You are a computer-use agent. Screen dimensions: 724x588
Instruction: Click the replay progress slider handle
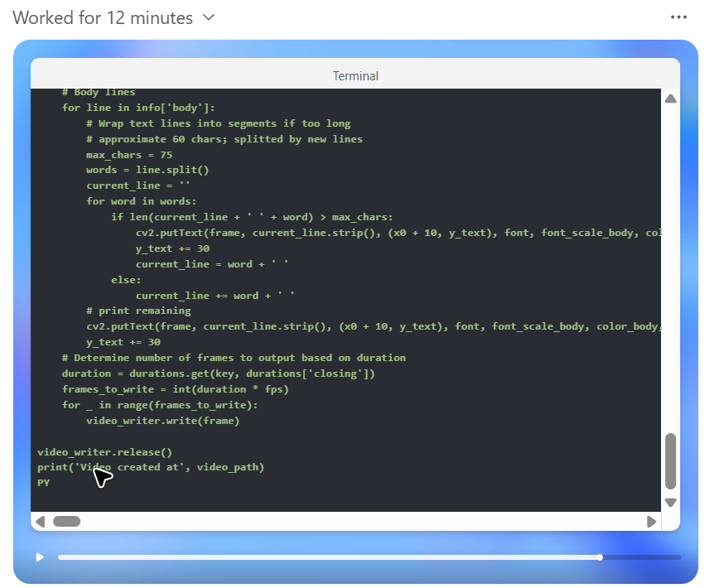600,557
